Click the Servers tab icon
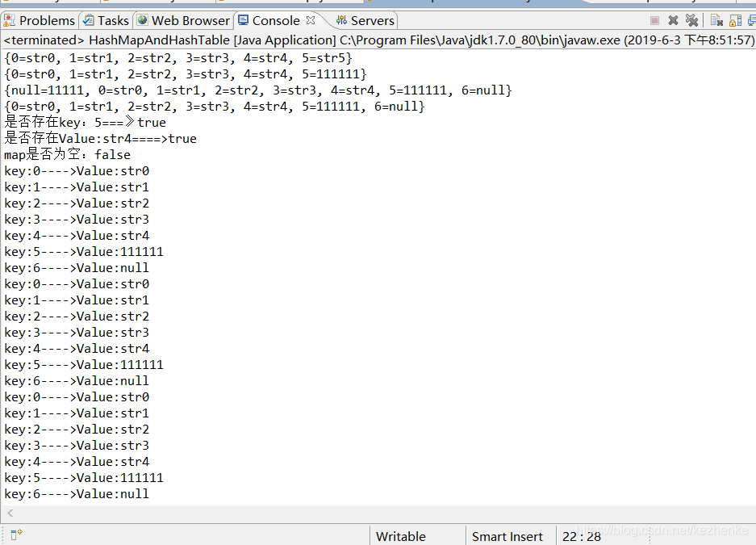This screenshot has width=756, height=545. pyautogui.click(x=342, y=20)
